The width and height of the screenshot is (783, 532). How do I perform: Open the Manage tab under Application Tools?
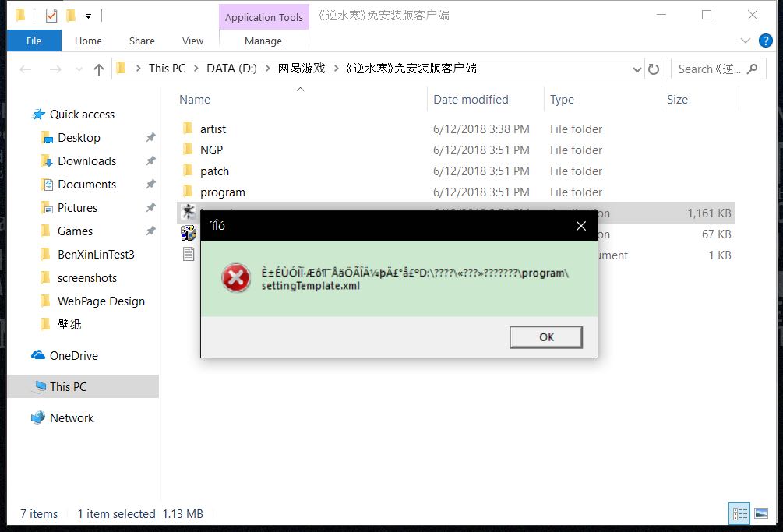click(x=263, y=41)
